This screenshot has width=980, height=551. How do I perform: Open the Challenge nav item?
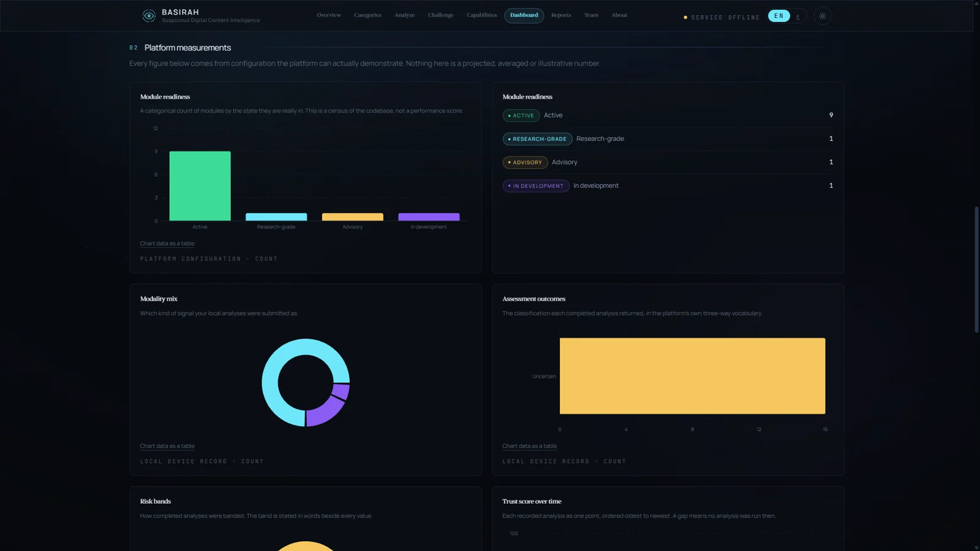tap(441, 15)
